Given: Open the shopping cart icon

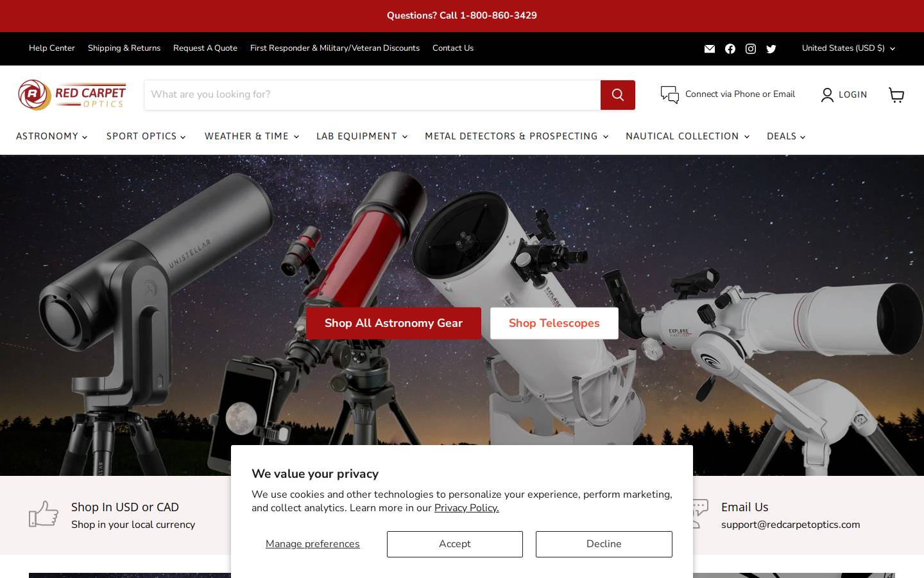Looking at the screenshot, I should [896, 95].
